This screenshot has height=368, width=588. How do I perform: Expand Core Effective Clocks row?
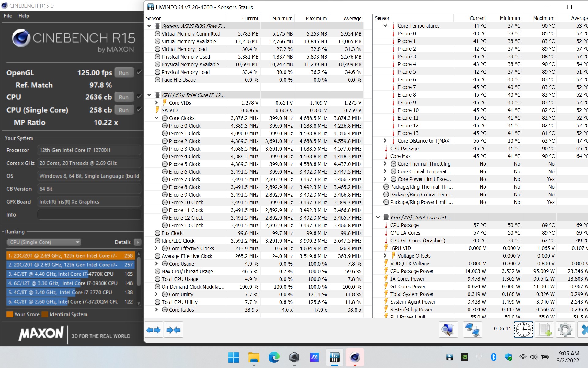[x=156, y=248]
